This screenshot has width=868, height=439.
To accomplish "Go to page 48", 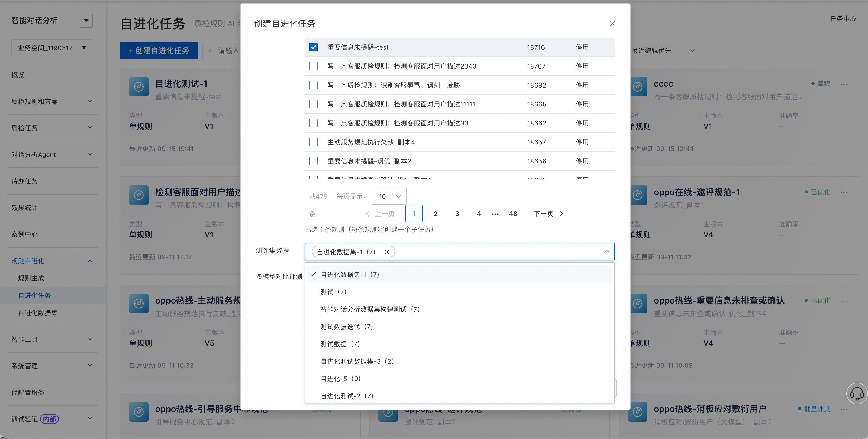I will [x=513, y=214].
